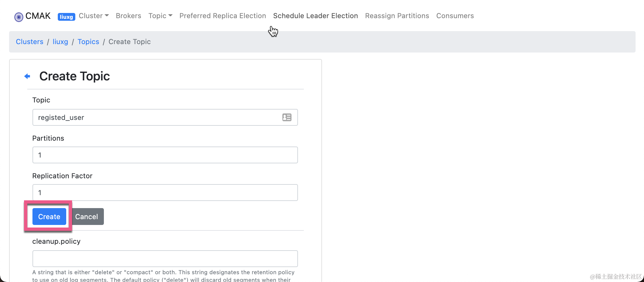
Task: Click the liuxg cluster badge
Action: [66, 17]
